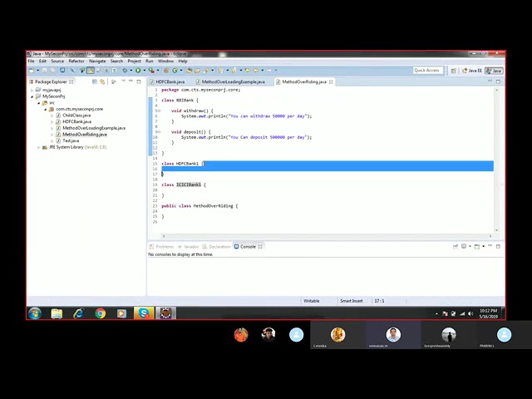Maximize the Console view
This screenshot has width=532, height=399.
point(498,247)
